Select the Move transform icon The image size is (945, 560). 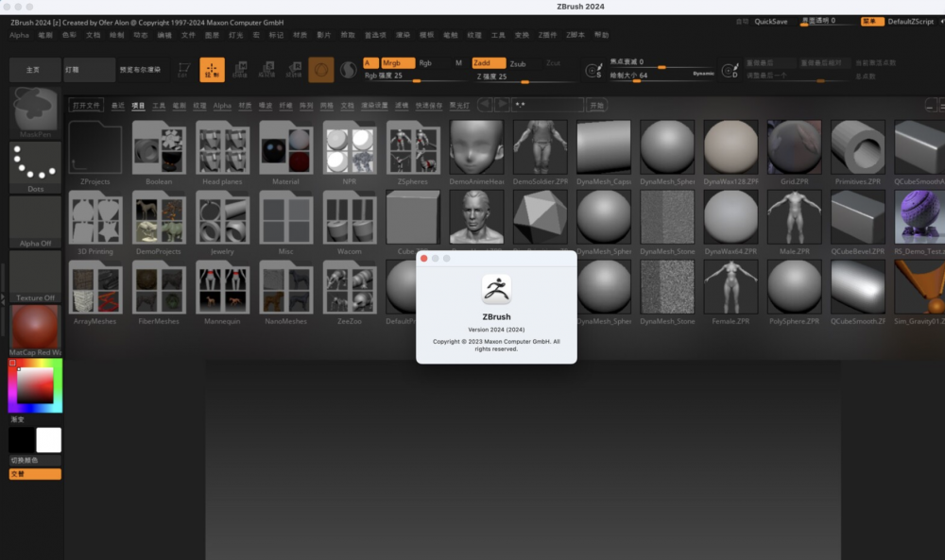pos(240,70)
